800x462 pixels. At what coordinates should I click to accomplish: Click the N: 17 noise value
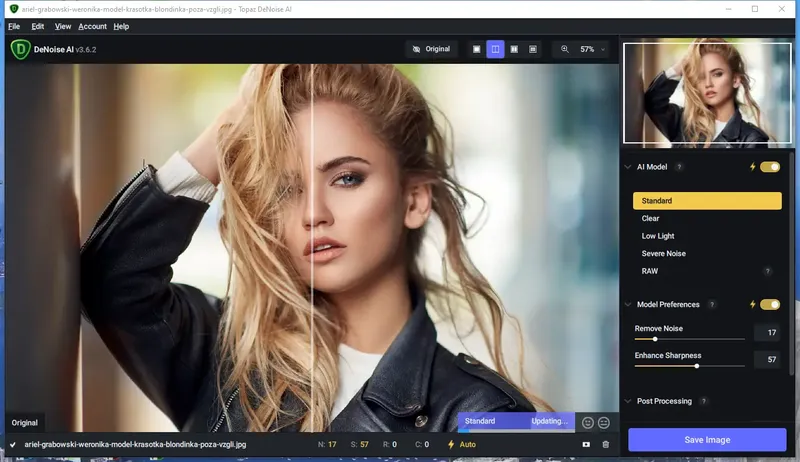pyautogui.click(x=327, y=445)
